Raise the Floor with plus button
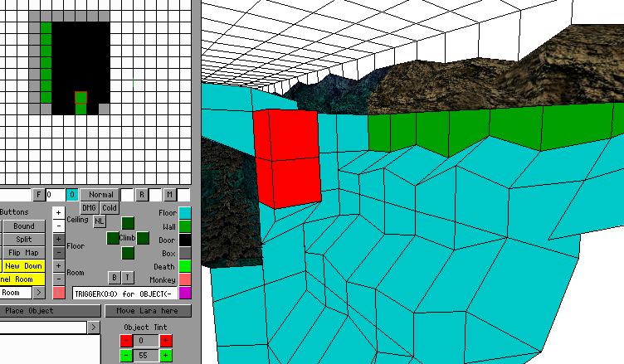624x364 pixels. pos(58,240)
